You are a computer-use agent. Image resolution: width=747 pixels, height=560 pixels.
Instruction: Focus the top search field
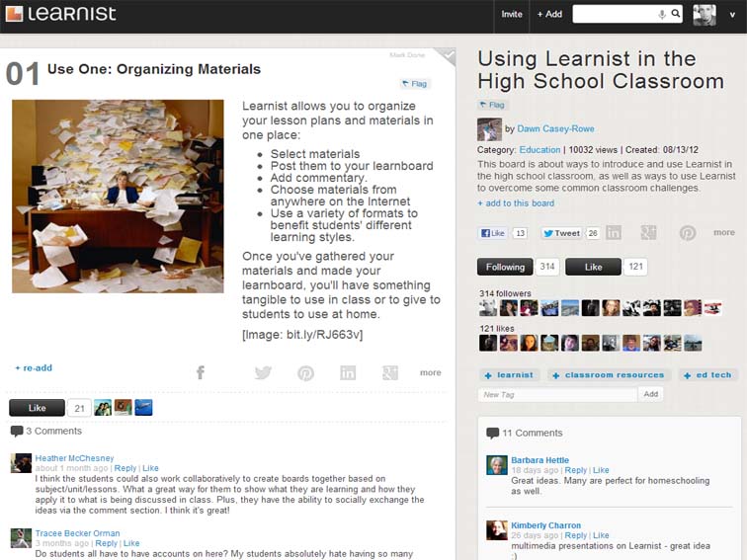(x=627, y=14)
